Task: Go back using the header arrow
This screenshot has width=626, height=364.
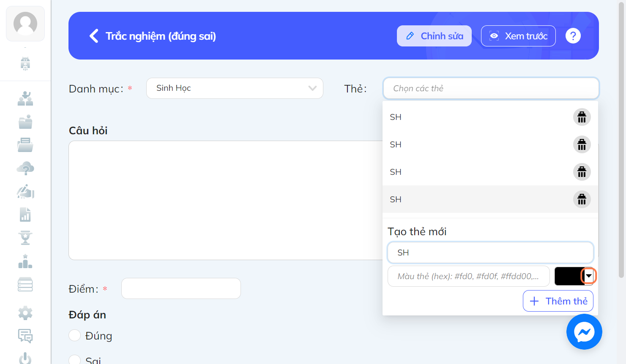Action: coord(94,36)
